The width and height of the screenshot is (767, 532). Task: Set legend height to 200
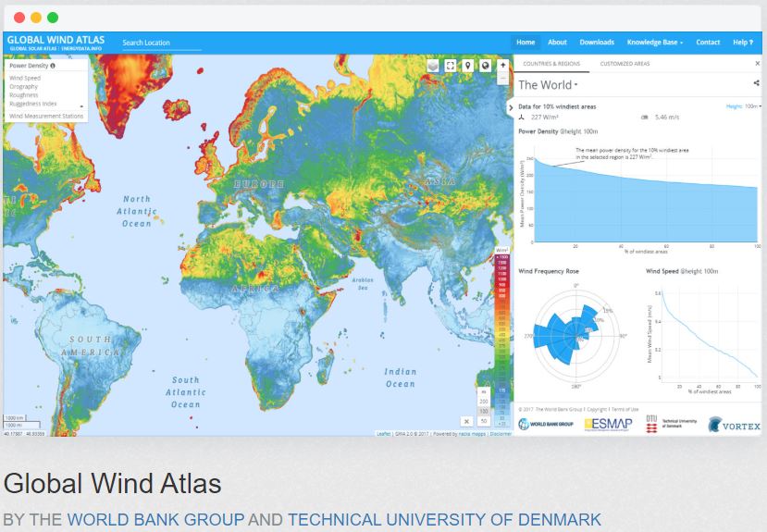pos(484,402)
